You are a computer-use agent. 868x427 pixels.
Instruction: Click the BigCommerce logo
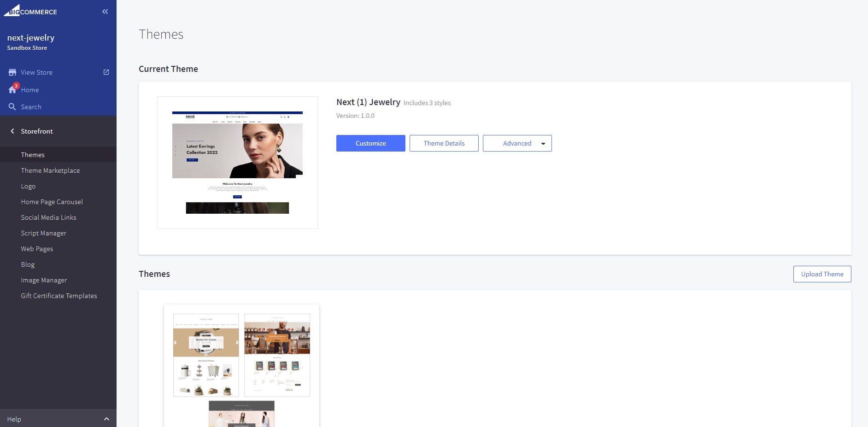pos(30,11)
